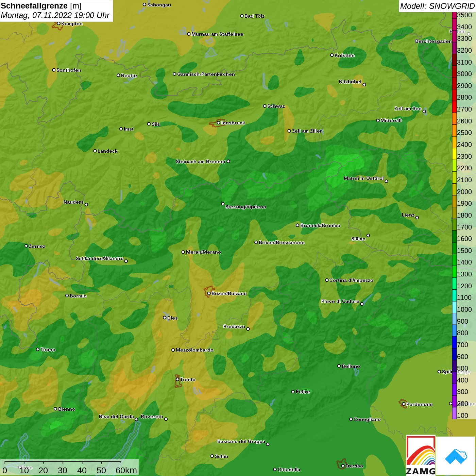Screen dimensions: 476x476
Task: Click the Predazzo label
Action: 234,326
